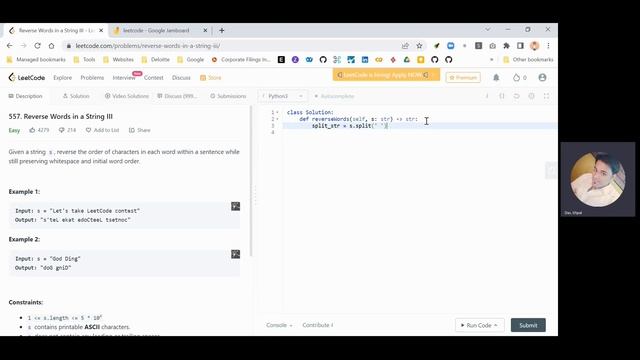Open the Corporate Filings bookmark
The image size is (640, 360).
pos(241,60)
